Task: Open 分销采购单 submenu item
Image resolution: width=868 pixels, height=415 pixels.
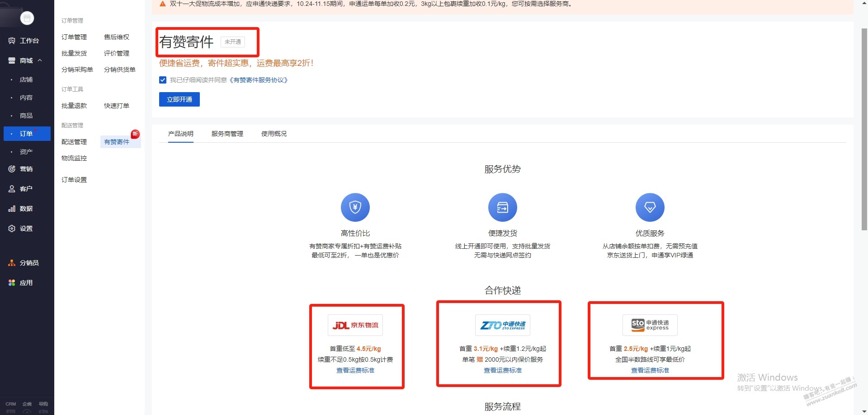Action: (x=77, y=70)
